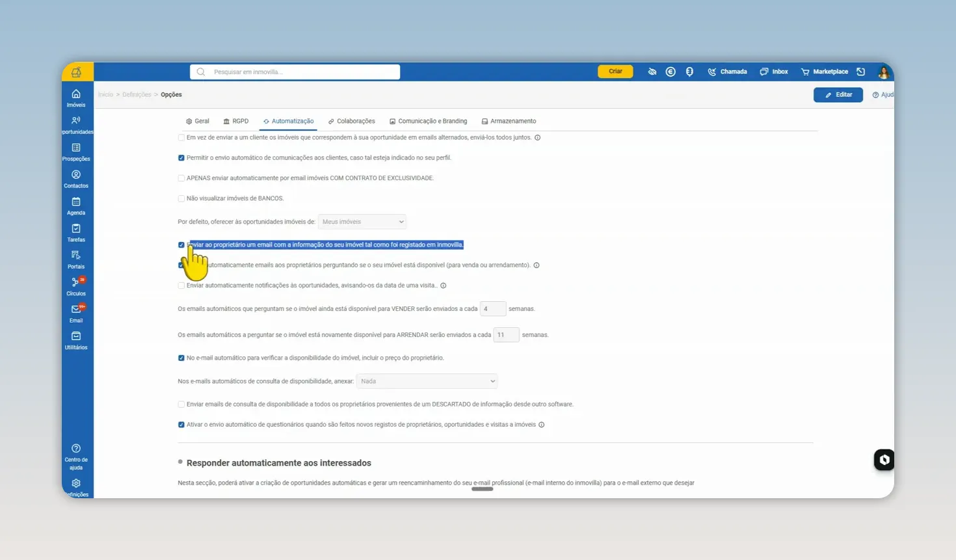Check 'APENAS enviar... CONTRATO DE EXCLUSIVIDADE' option
956x560 pixels.
point(181,178)
